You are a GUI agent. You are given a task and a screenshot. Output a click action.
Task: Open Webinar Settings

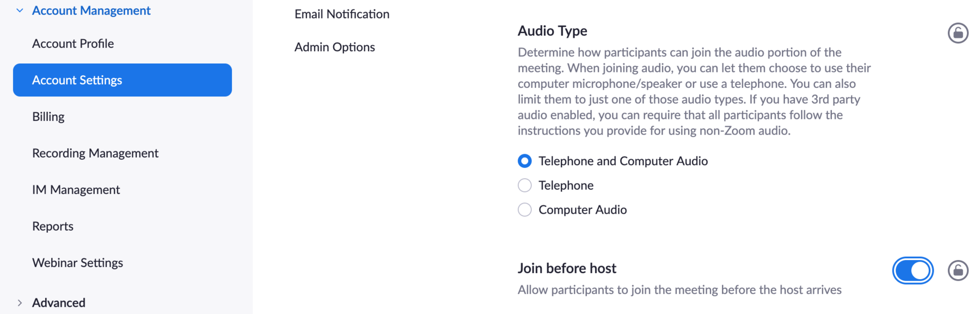click(78, 263)
